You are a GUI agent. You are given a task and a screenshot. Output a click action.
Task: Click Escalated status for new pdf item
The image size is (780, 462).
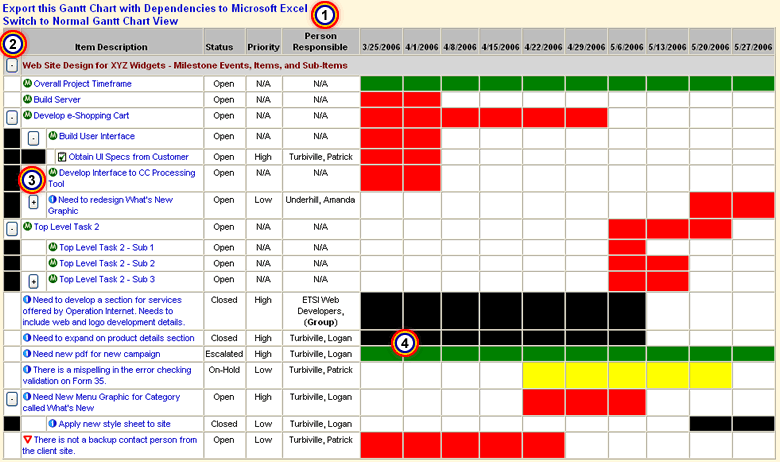point(224,354)
